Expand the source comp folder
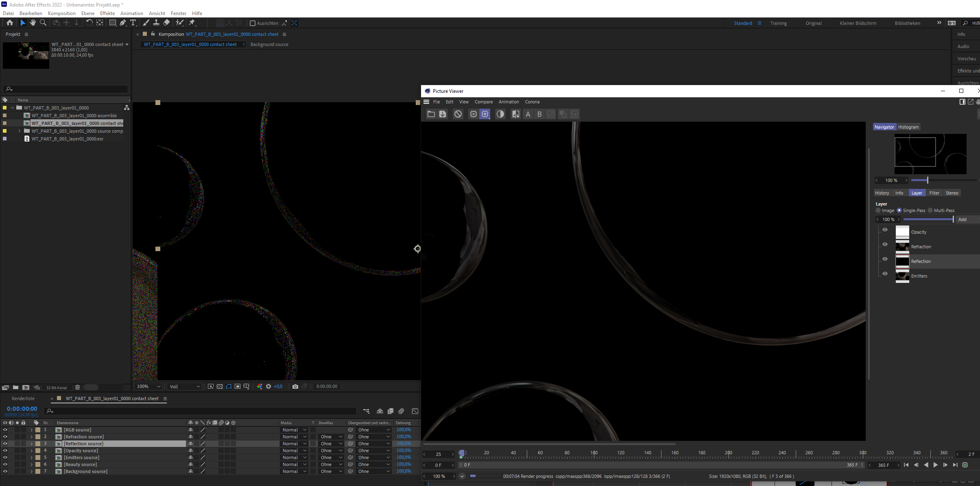Image resolution: width=980 pixels, height=486 pixels. 19,131
